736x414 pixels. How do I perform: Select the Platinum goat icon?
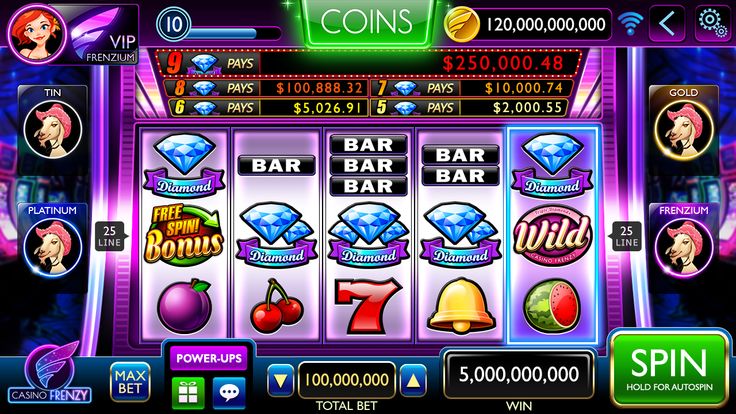tap(53, 247)
